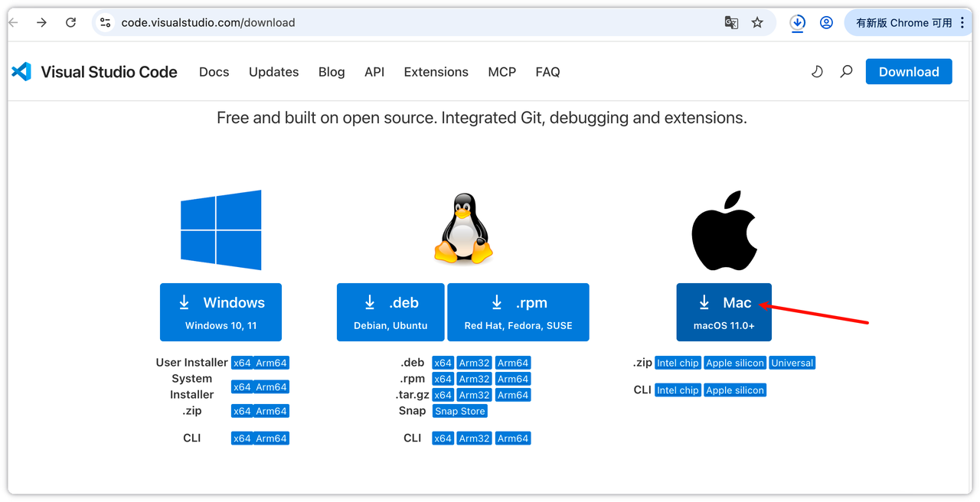Open Chrome downloads icon
980x502 pixels.
[798, 23]
